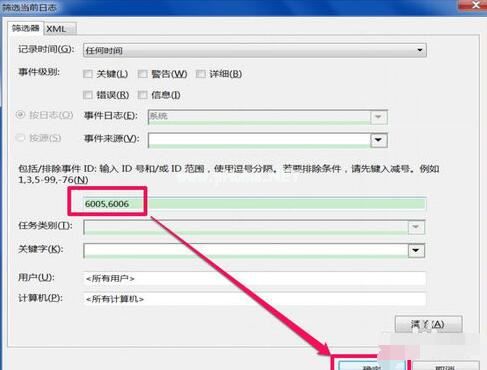Expand the 事件日志 dropdown arrow

pos(379,117)
